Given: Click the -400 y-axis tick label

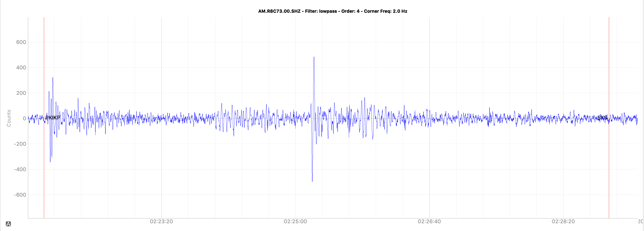Looking at the screenshot, I should (x=20, y=169).
